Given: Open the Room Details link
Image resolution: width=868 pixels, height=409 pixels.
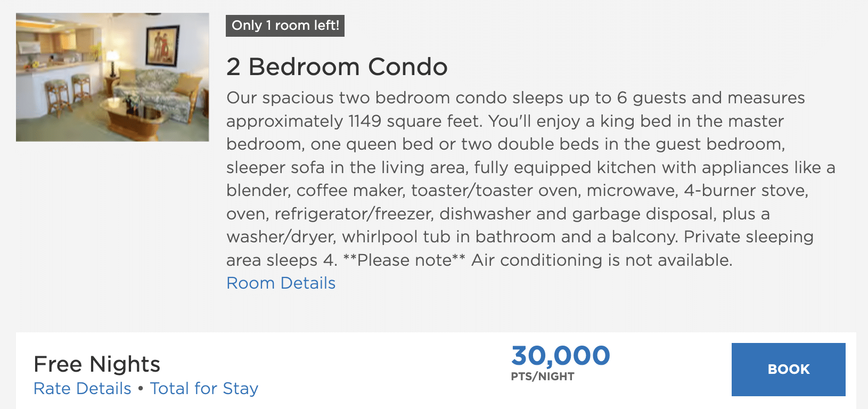Looking at the screenshot, I should click(x=281, y=283).
